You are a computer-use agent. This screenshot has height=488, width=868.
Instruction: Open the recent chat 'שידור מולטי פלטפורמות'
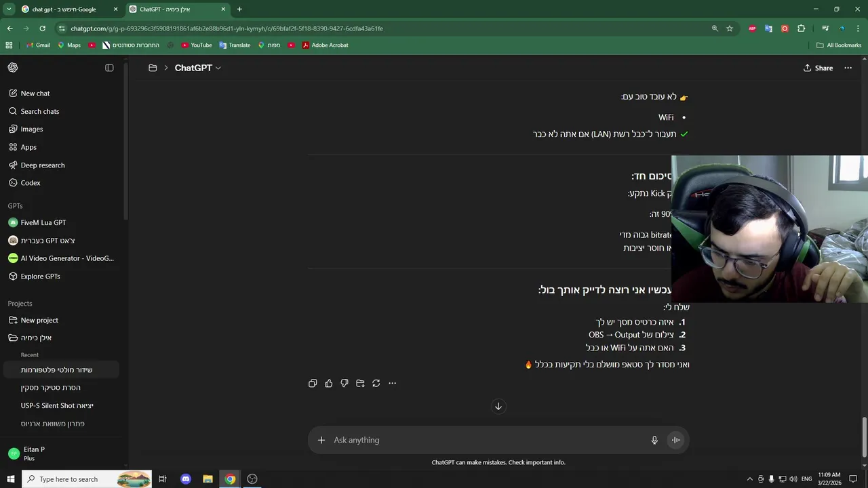click(61, 369)
